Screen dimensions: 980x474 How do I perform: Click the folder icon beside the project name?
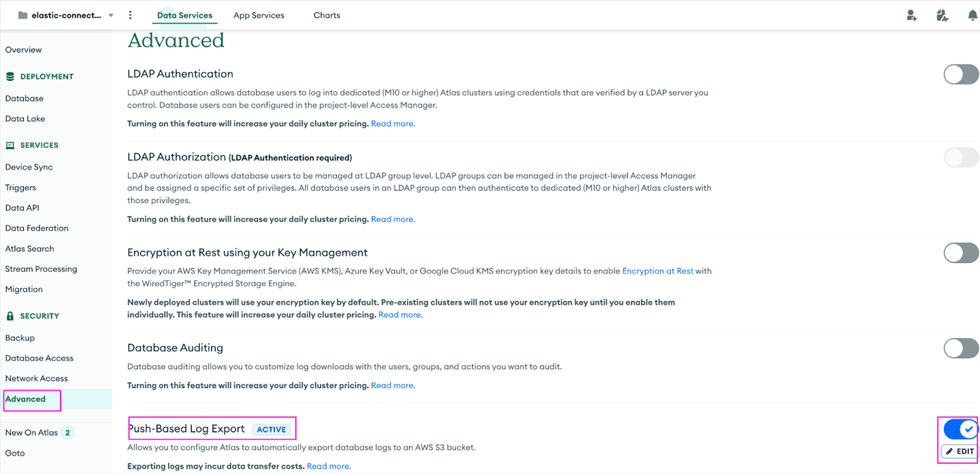[x=23, y=15]
